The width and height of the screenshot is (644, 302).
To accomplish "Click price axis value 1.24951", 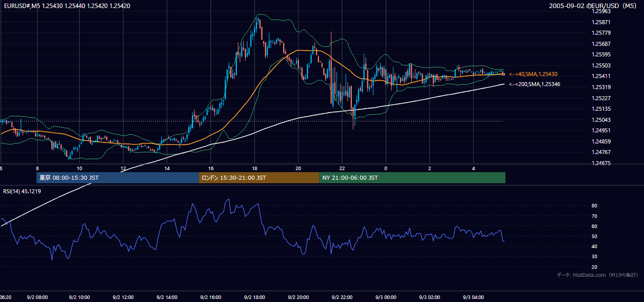I will pyautogui.click(x=602, y=130).
